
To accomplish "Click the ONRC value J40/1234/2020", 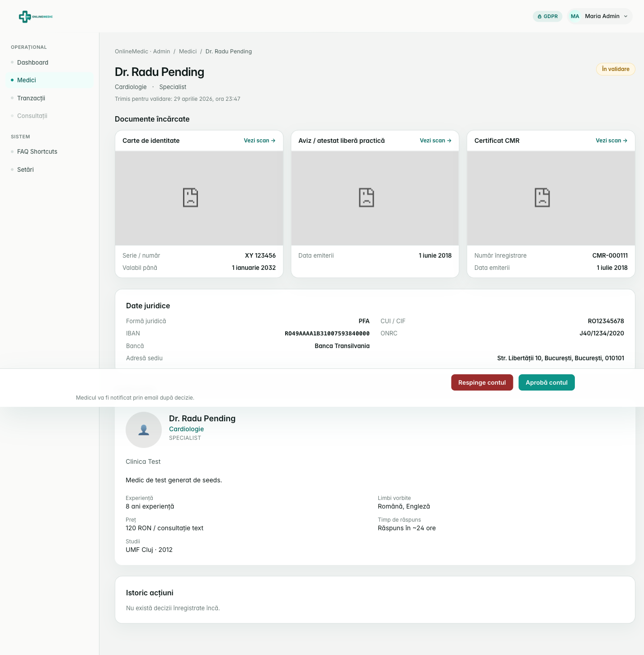I will click(602, 333).
